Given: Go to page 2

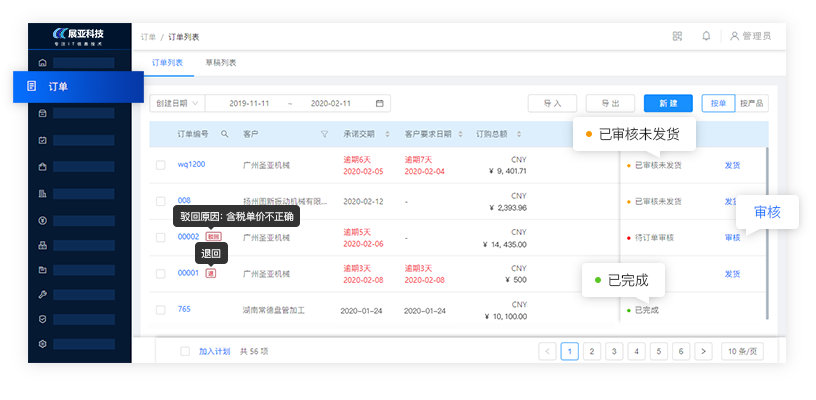Looking at the screenshot, I should 592,351.
